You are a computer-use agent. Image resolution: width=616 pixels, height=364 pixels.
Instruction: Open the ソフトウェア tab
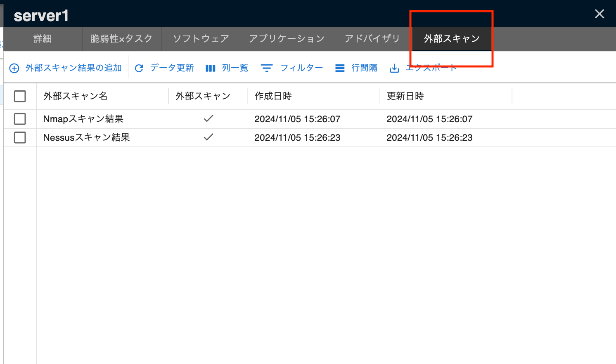(201, 38)
